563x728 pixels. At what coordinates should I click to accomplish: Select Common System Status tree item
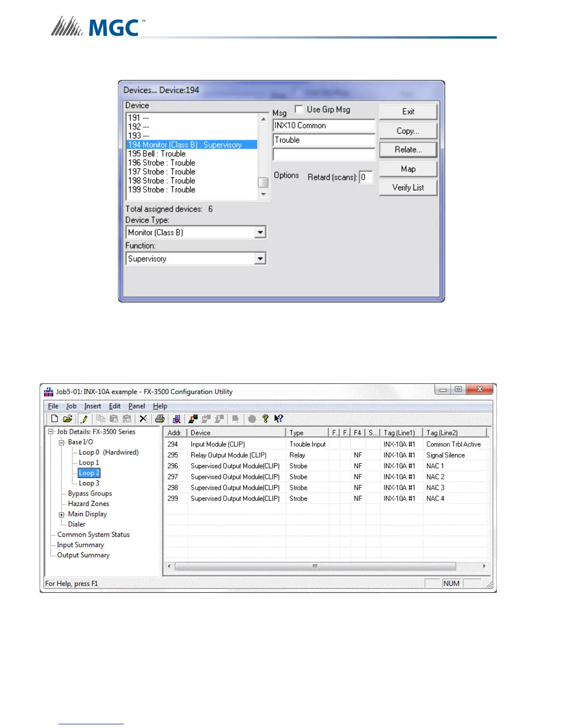(93, 535)
